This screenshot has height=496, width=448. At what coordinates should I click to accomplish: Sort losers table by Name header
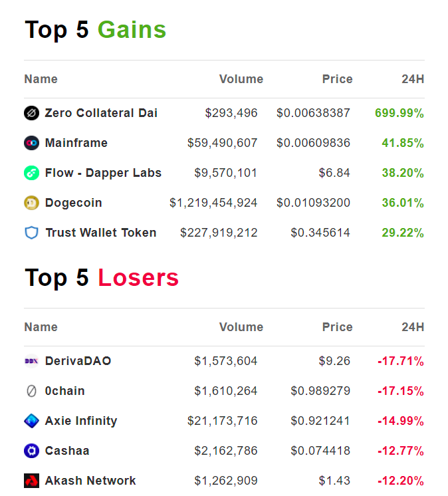[41, 327]
